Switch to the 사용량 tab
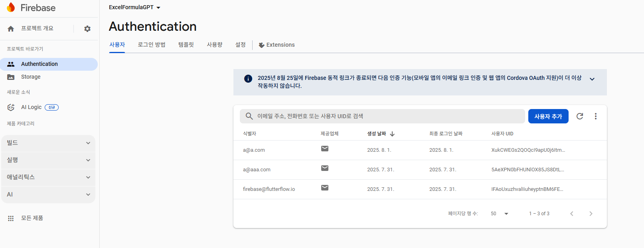This screenshot has width=644, height=248. (215, 45)
